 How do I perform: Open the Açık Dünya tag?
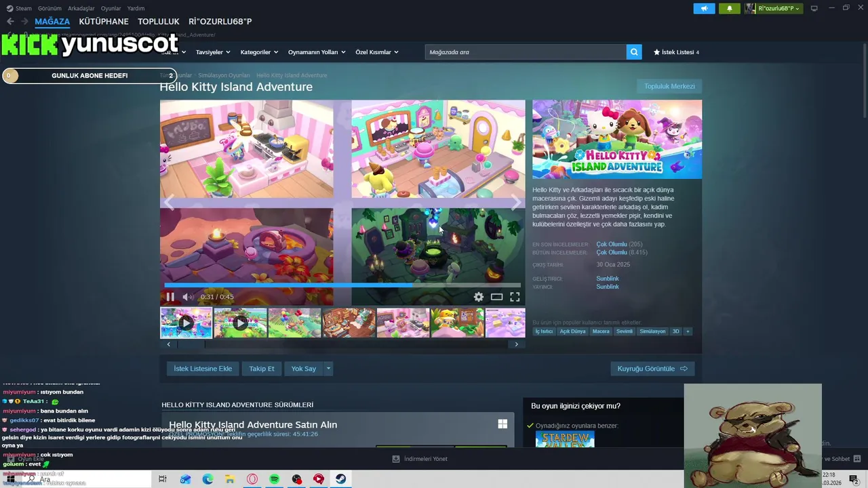coord(572,331)
